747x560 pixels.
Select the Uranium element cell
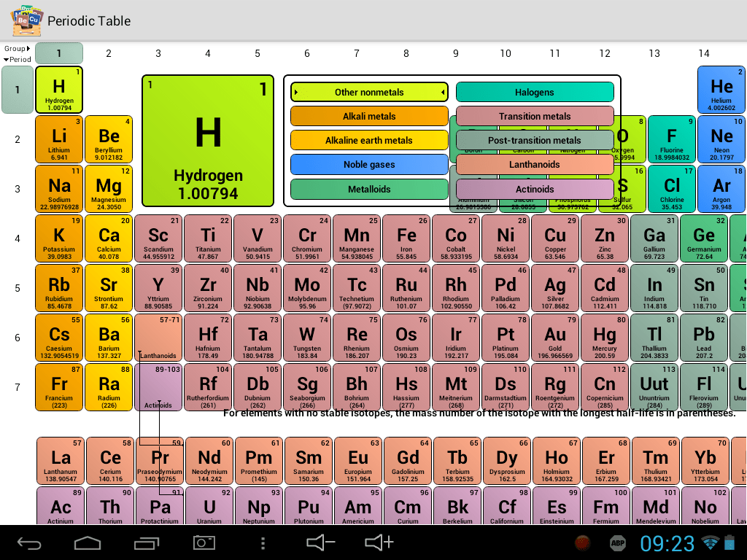point(209,506)
